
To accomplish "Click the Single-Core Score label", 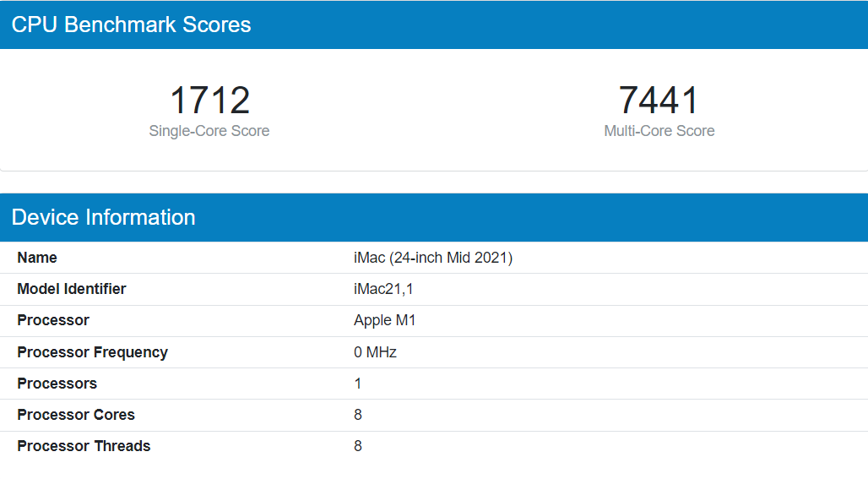I will [x=209, y=131].
